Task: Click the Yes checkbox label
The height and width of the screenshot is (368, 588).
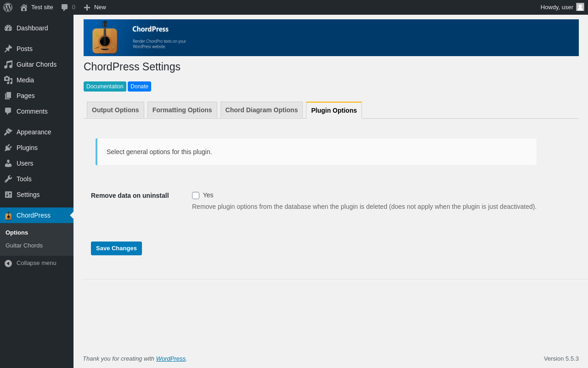Action: [x=208, y=195]
